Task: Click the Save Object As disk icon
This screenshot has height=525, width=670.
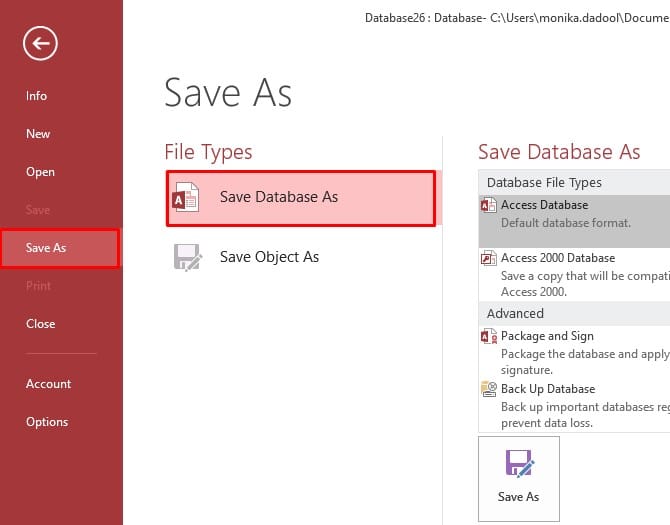Action: click(187, 257)
